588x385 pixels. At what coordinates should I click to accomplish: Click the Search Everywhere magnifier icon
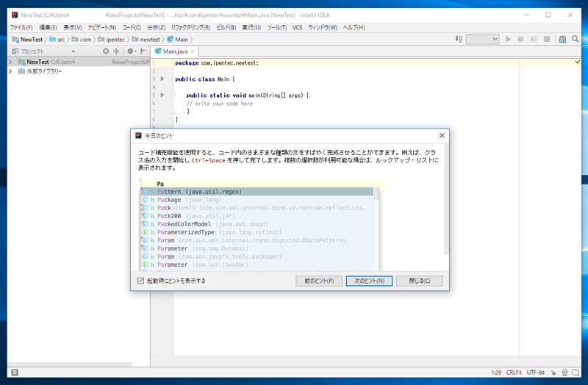pyautogui.click(x=576, y=39)
